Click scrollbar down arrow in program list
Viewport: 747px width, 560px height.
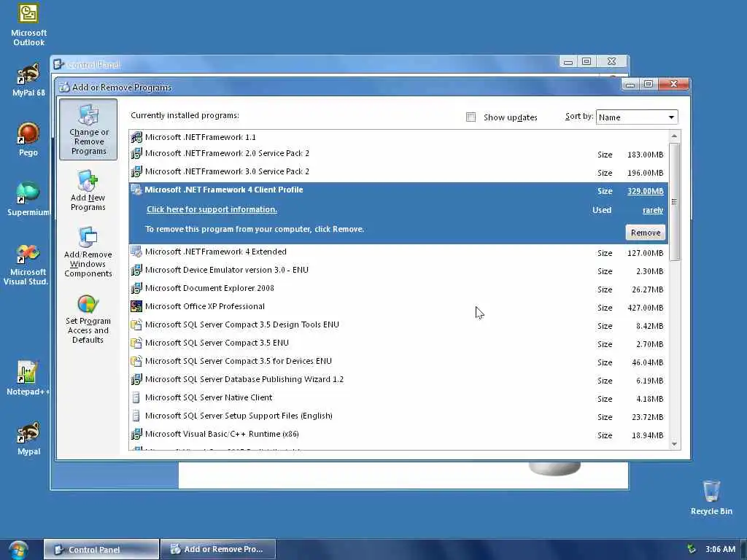(x=674, y=444)
